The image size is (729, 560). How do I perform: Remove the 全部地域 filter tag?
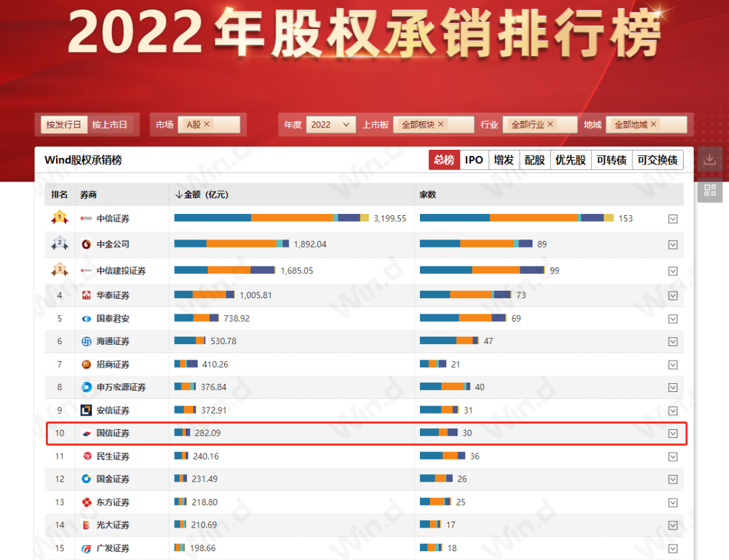point(653,124)
